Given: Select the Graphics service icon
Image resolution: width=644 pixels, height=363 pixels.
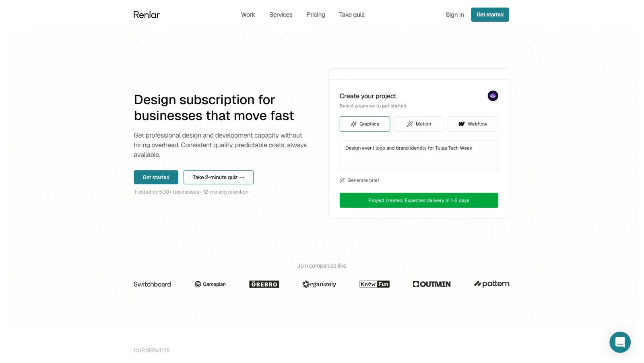Looking at the screenshot, I should pos(354,124).
